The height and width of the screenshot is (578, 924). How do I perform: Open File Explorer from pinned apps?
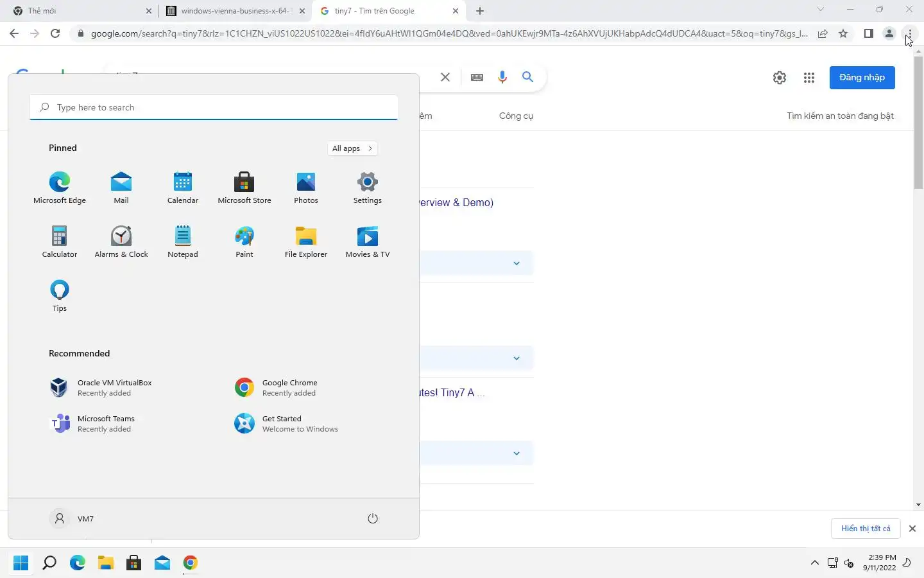click(x=306, y=241)
